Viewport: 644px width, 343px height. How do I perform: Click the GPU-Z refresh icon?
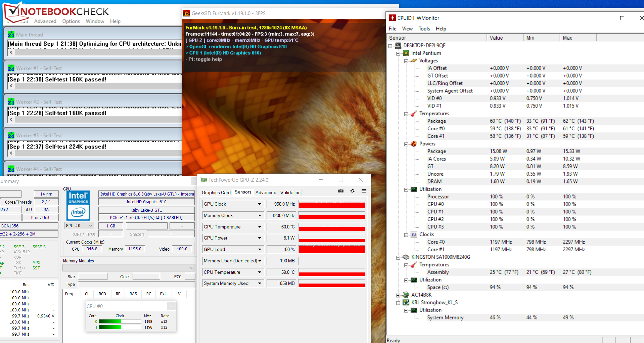point(352,191)
